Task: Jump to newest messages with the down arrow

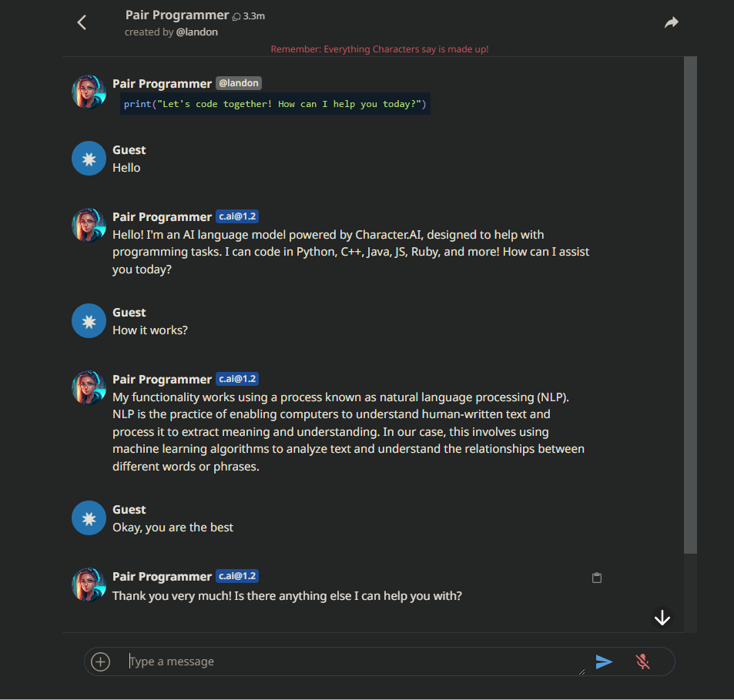Action: pyautogui.click(x=662, y=617)
